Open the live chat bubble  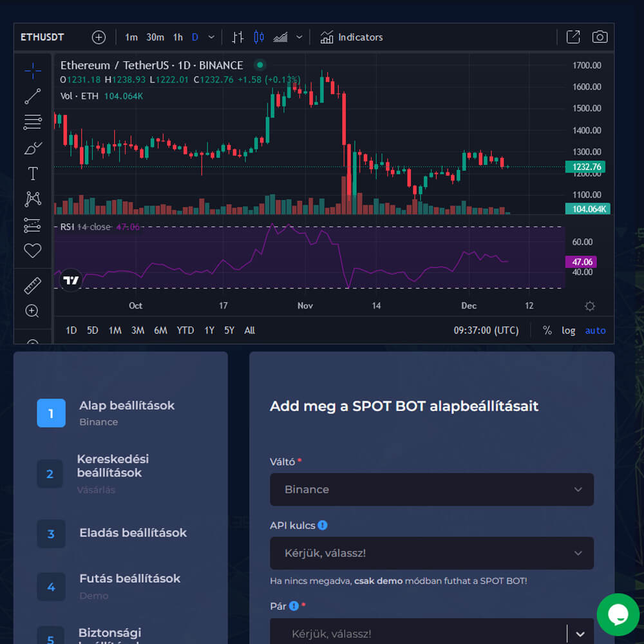(x=618, y=614)
